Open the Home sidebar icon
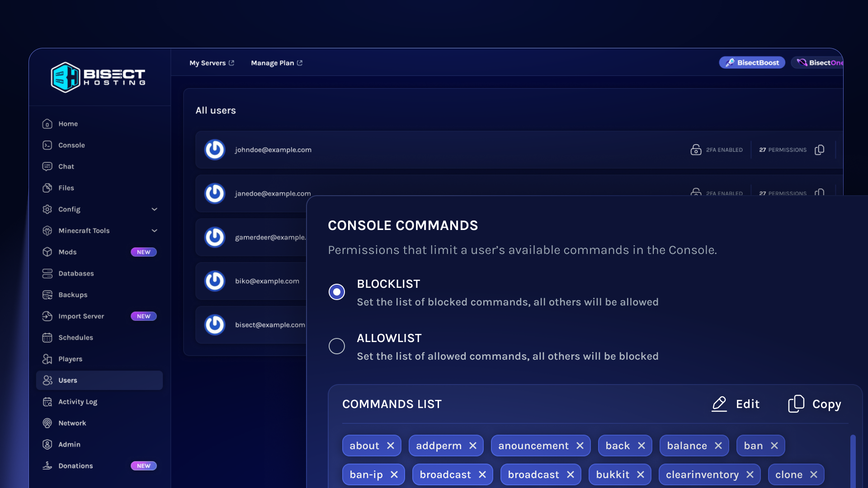Image resolution: width=868 pixels, height=488 pixels. click(x=47, y=124)
